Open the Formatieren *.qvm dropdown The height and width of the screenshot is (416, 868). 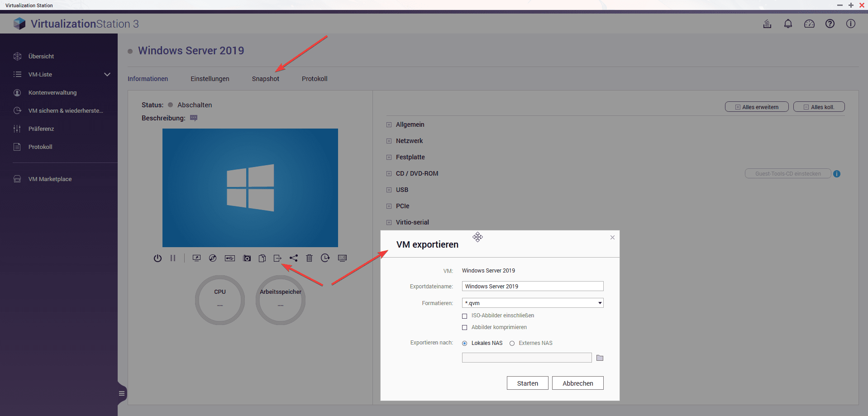(x=533, y=303)
